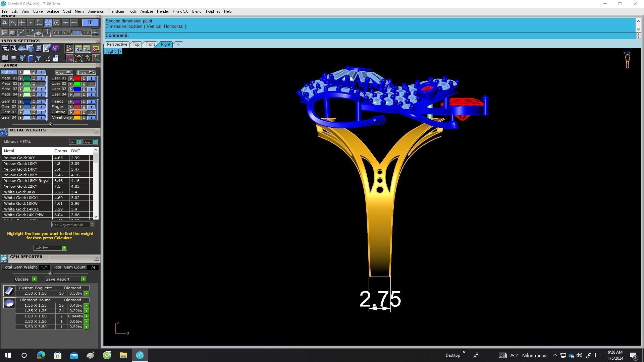Image resolution: width=644 pixels, height=362 pixels.
Task: Click the User 01 red color swatch
Action: 77,78
